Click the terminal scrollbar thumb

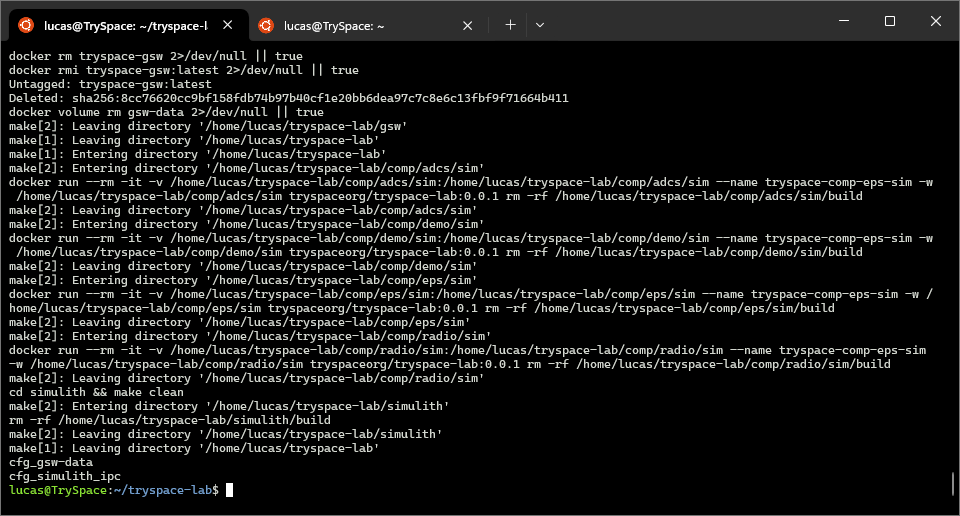click(953, 484)
